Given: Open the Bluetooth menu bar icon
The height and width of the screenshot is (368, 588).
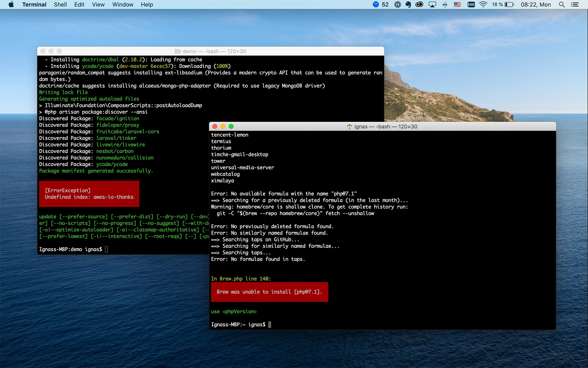Looking at the screenshot, I should click(x=445, y=4).
